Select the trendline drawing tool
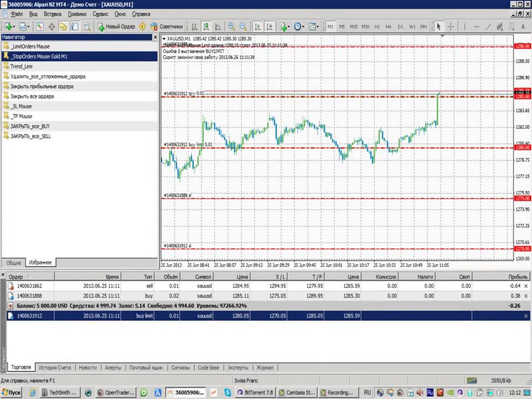This screenshot has height=399, width=532. [488, 27]
